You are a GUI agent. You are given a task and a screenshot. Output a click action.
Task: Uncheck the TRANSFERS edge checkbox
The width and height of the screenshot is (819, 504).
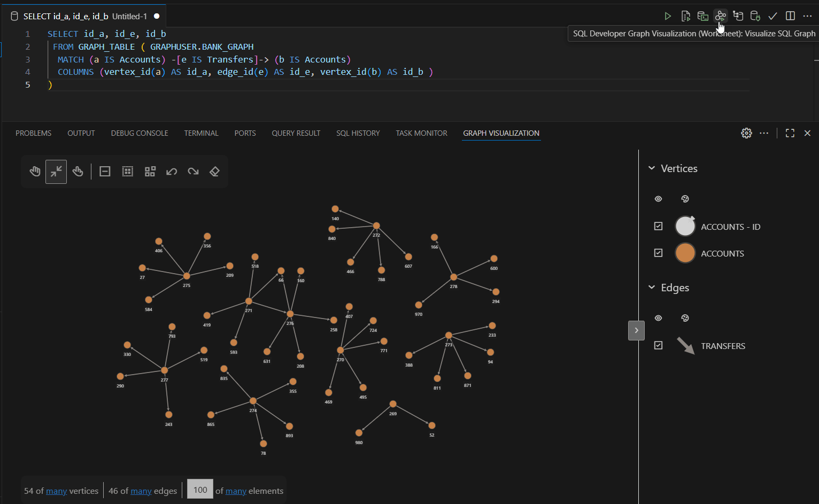(x=658, y=345)
